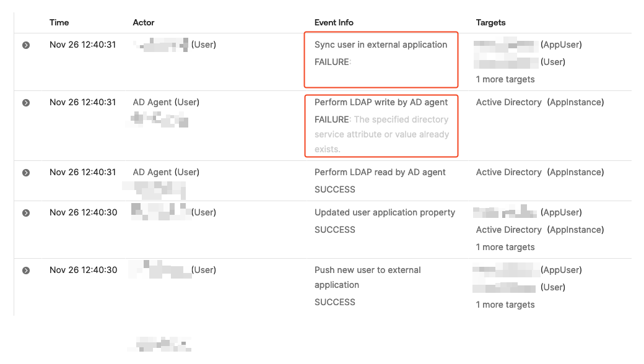Expand the Updated user application property row

click(26, 213)
